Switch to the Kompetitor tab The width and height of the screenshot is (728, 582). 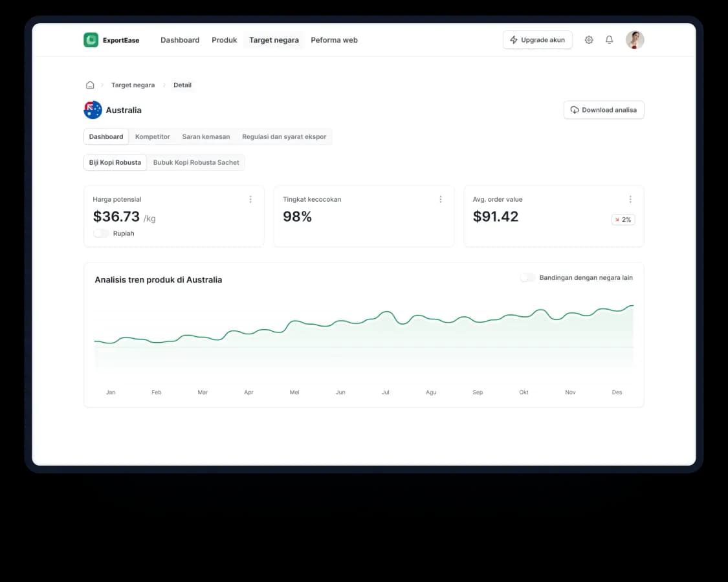coord(152,136)
